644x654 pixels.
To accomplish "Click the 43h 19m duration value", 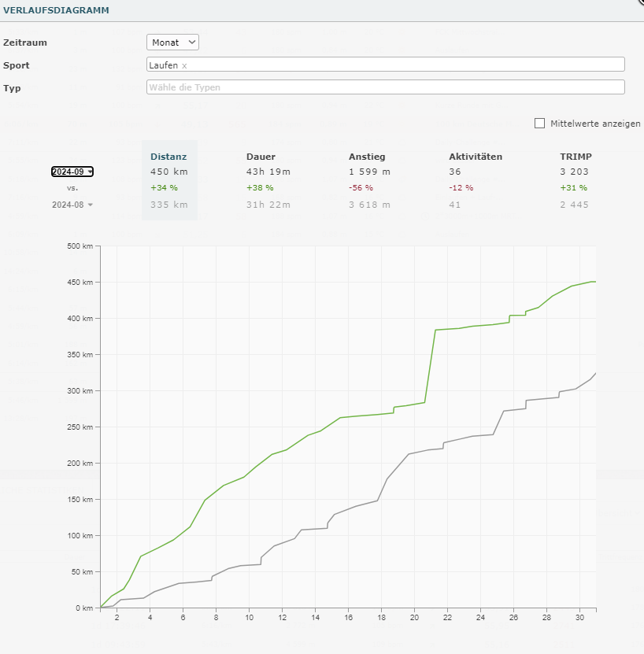I will [x=268, y=172].
